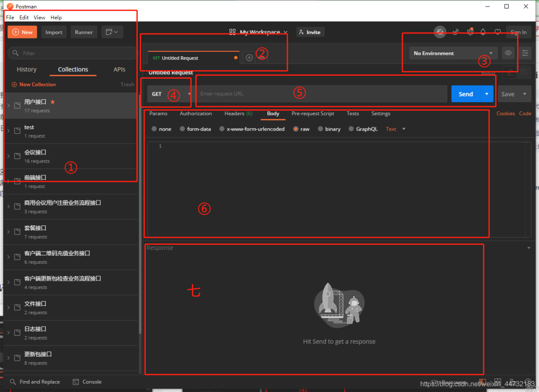This screenshot has width=539, height=392.
Task: Select the GraphQL body radio
Action: point(351,129)
